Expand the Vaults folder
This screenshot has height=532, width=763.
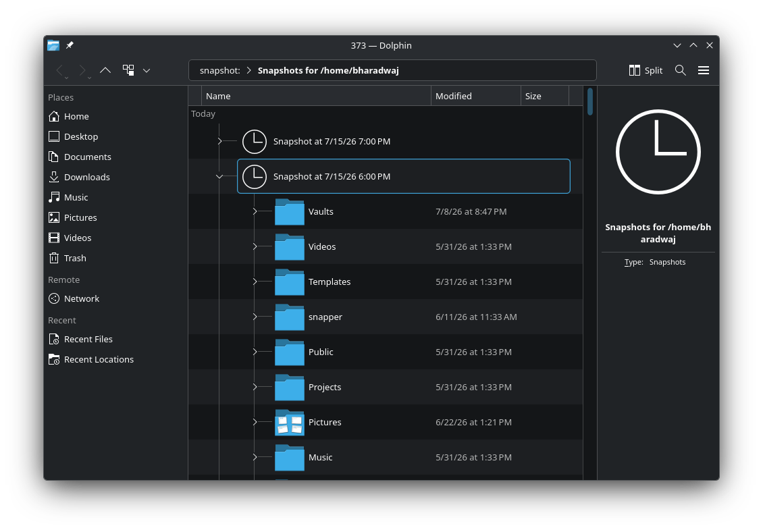tap(255, 211)
